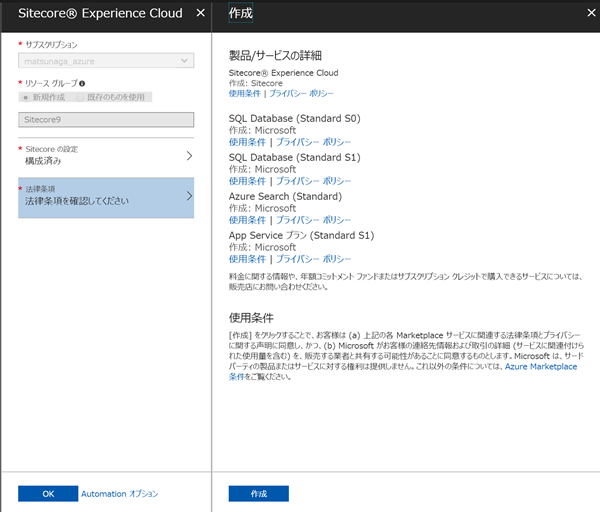The image size is (600, 512).
Task: Click the 作成: Sitecore text
Action: [256, 83]
